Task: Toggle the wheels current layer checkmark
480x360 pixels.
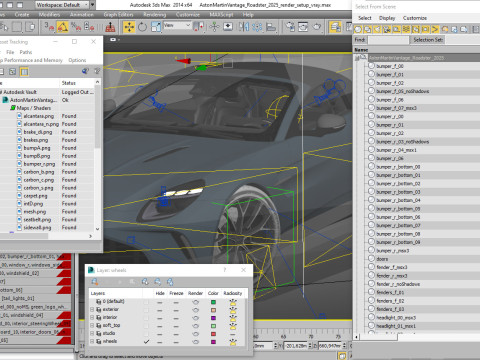Action: [x=146, y=342]
